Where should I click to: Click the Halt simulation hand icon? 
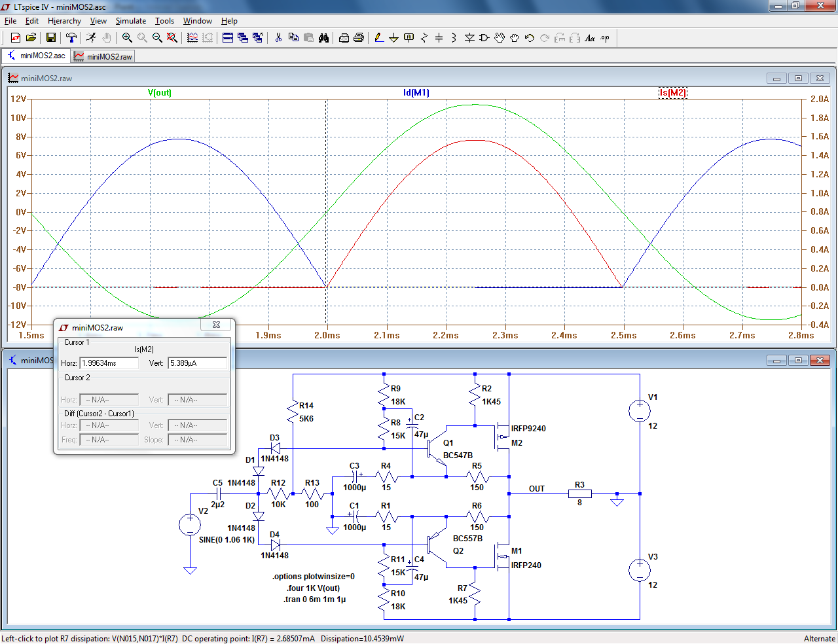107,38
